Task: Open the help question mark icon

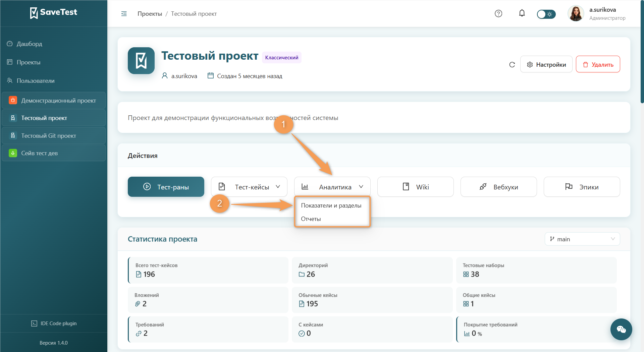Action: [x=498, y=14]
